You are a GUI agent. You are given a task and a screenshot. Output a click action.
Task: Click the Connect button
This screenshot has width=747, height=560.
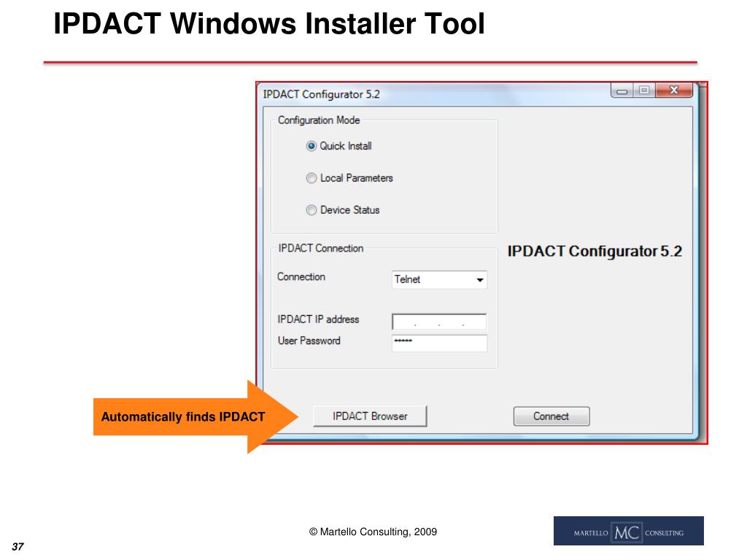[551, 416]
